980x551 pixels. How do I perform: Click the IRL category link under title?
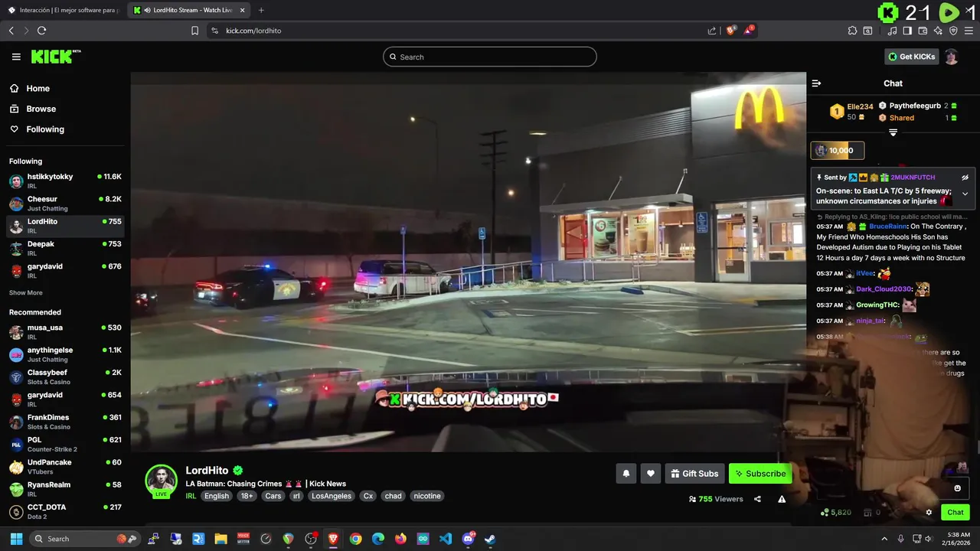coord(191,496)
